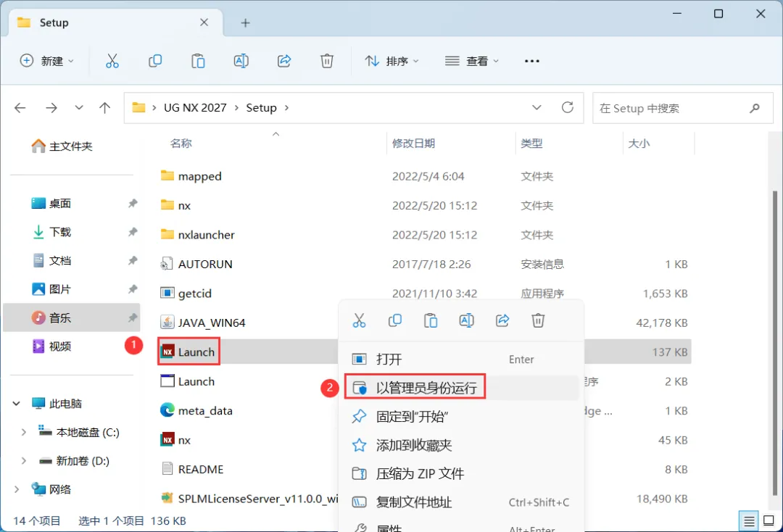Viewport: 783px width, 532px height.
Task: Collapse the 此电脑 tree node
Action: (17, 403)
